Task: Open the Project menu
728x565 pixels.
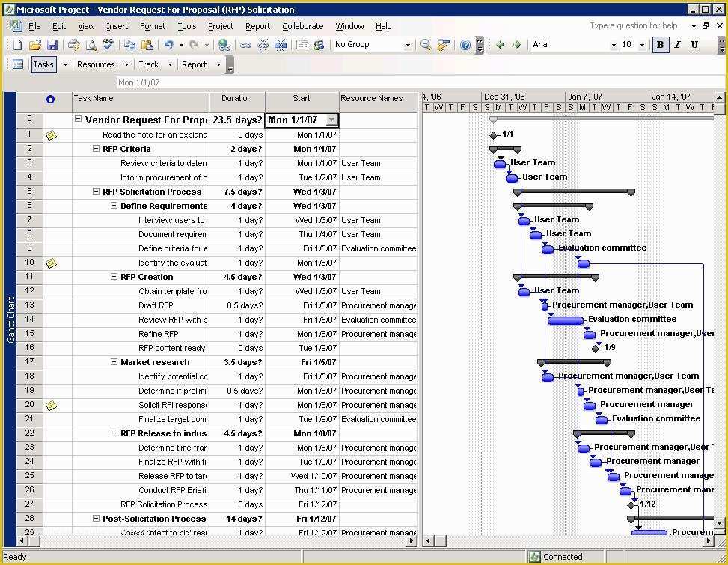Action: (x=221, y=26)
